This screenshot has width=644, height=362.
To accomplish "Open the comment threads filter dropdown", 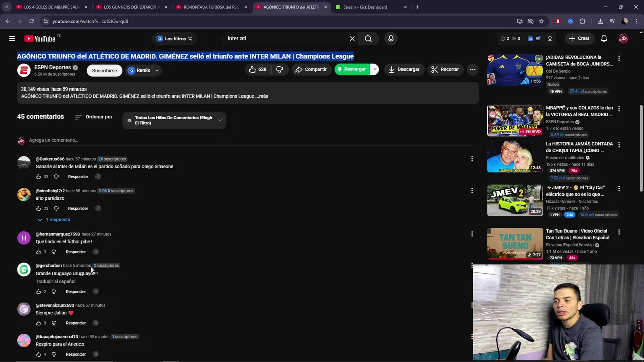I will (x=174, y=120).
